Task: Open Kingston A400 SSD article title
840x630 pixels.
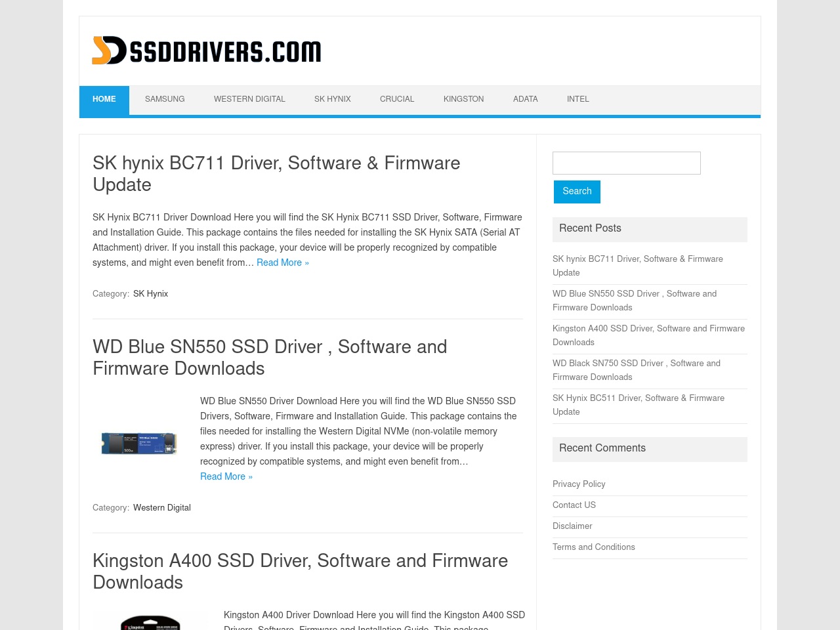Action: (x=301, y=572)
